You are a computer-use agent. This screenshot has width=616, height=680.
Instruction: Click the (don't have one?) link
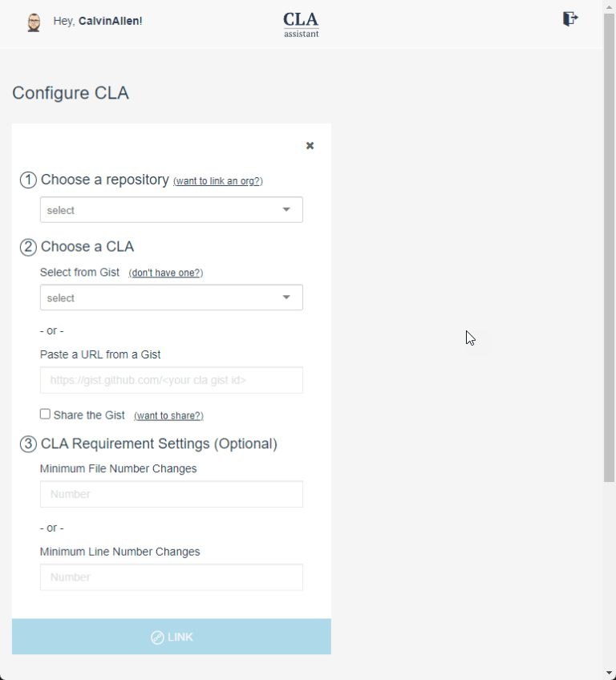pyautogui.click(x=165, y=273)
